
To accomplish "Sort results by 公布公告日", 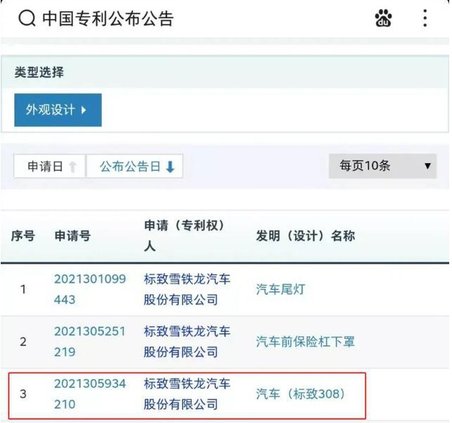I will (x=134, y=166).
